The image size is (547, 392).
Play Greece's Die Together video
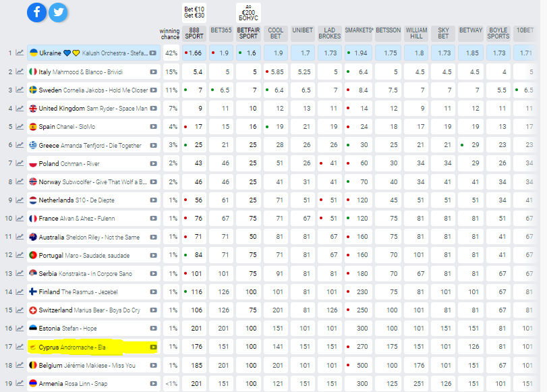153,145
